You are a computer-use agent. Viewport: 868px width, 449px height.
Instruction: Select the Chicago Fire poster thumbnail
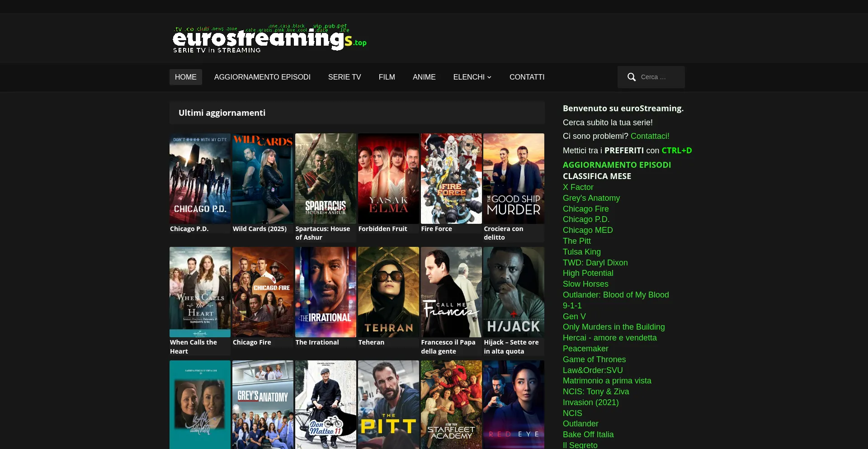[263, 292]
